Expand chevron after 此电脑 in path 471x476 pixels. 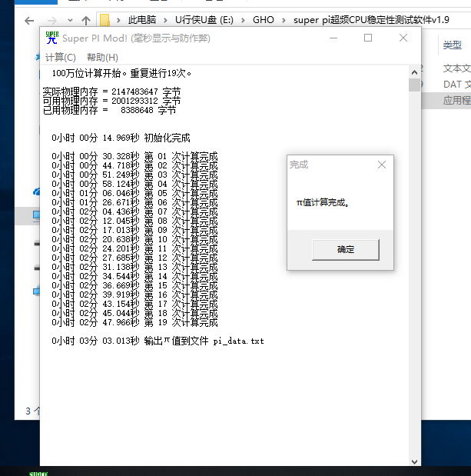click(165, 20)
